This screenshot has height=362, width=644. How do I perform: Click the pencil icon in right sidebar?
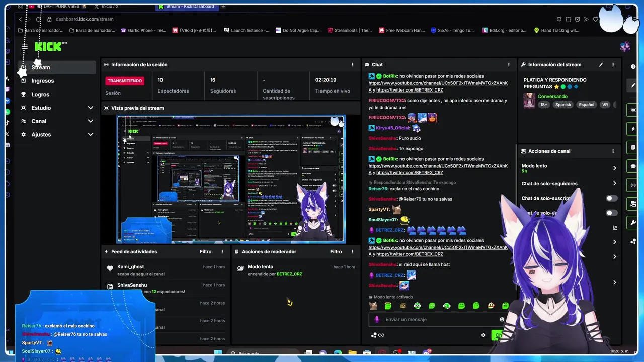click(633, 85)
